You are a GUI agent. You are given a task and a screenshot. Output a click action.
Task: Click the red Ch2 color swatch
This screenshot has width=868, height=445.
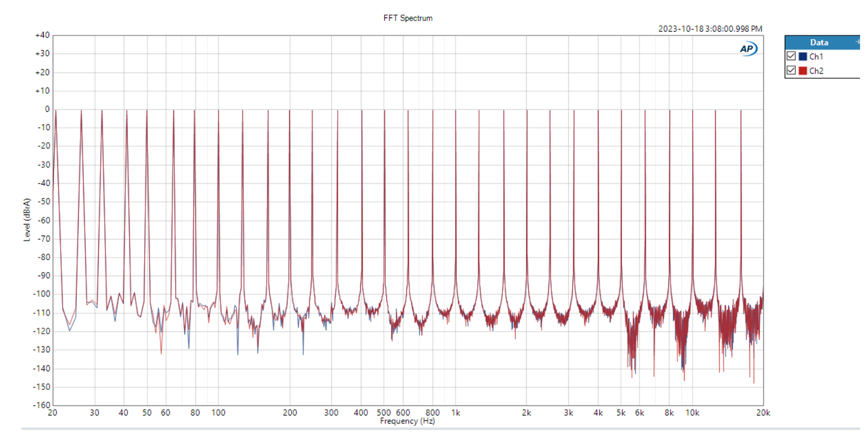tap(803, 71)
